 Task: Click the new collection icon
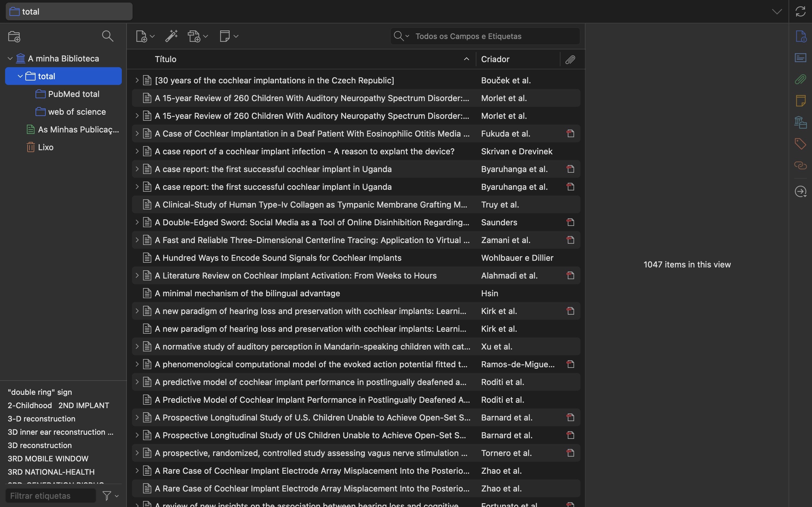click(14, 36)
